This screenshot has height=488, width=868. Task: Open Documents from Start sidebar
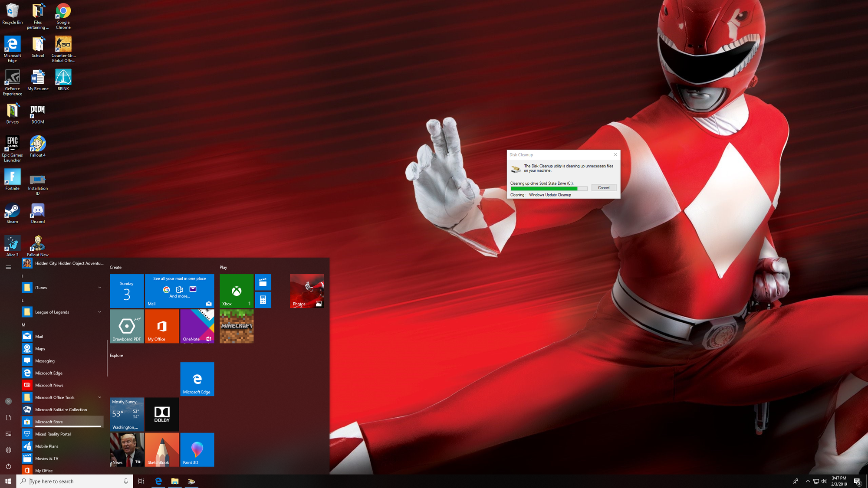point(8,417)
